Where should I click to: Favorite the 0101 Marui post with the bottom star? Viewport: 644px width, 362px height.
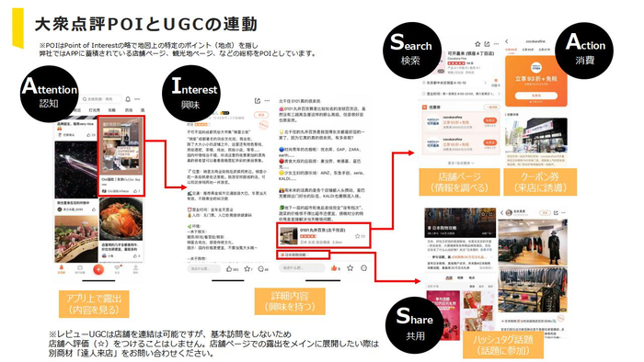tap(350, 267)
